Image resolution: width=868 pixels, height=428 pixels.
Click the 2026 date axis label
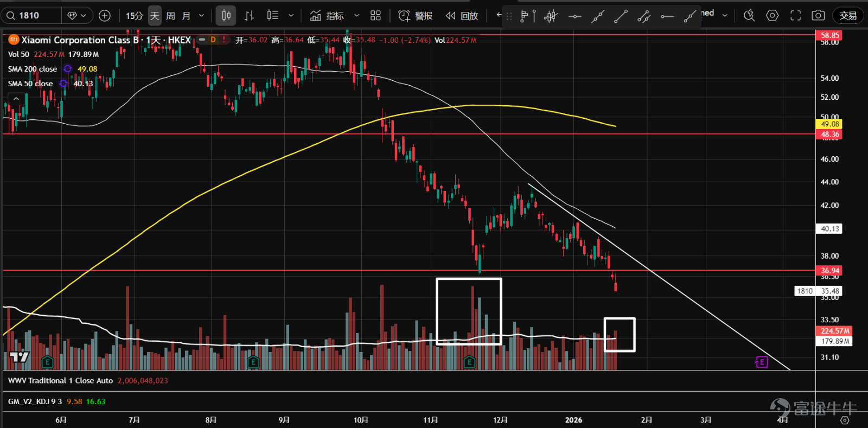point(573,420)
